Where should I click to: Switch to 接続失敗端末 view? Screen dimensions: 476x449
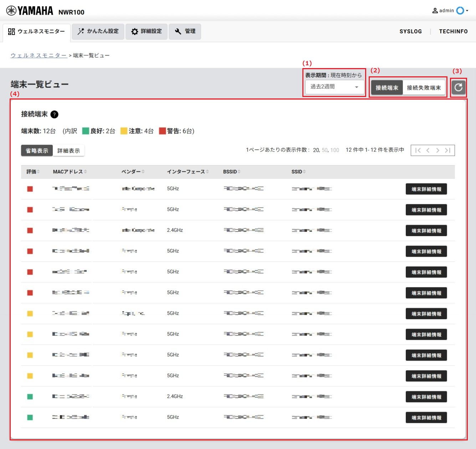pos(424,88)
